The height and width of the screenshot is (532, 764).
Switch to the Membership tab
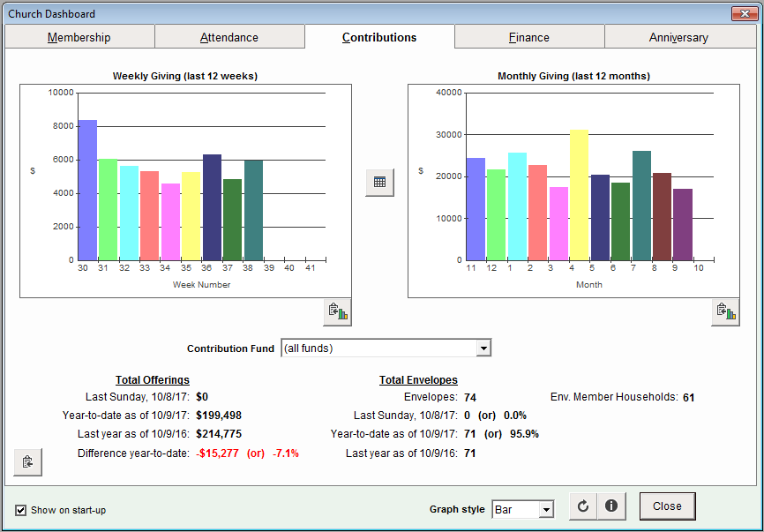[x=79, y=37]
